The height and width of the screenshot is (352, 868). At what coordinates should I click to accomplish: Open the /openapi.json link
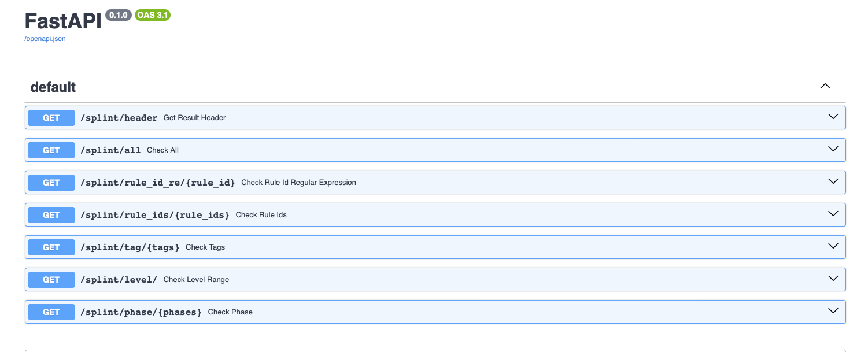pos(45,39)
